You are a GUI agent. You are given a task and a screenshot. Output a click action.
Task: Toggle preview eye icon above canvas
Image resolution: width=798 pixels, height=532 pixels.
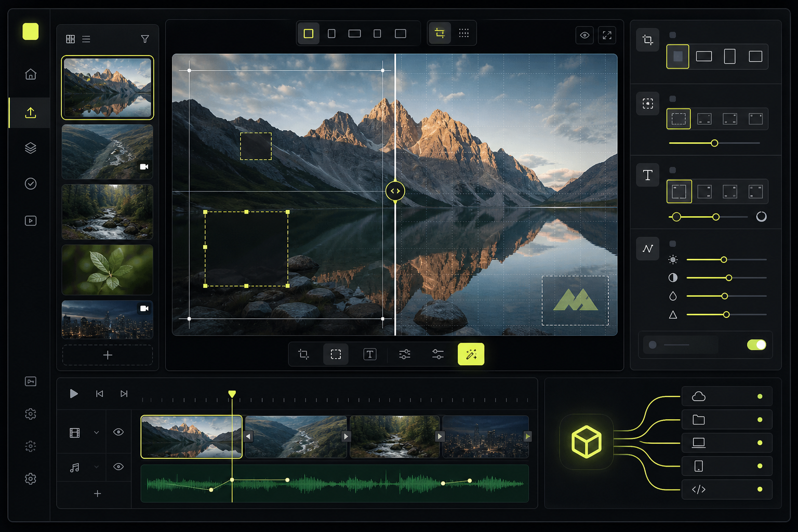pos(584,35)
